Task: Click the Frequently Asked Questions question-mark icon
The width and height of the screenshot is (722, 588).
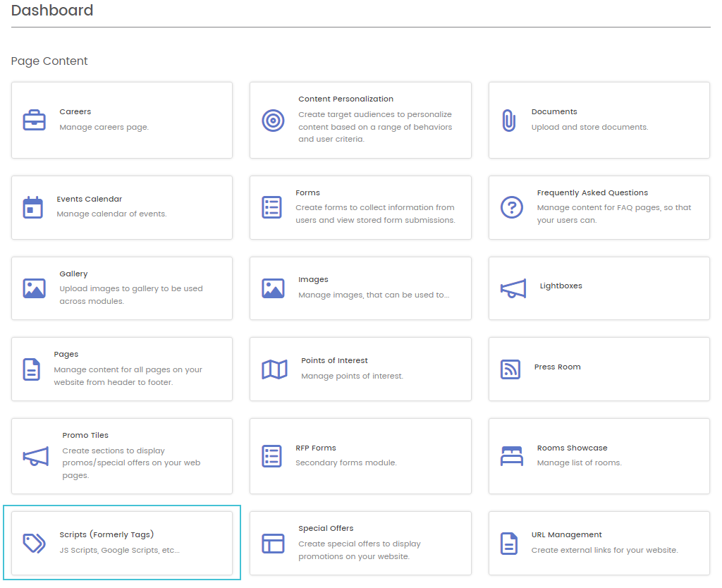Action: pos(512,207)
